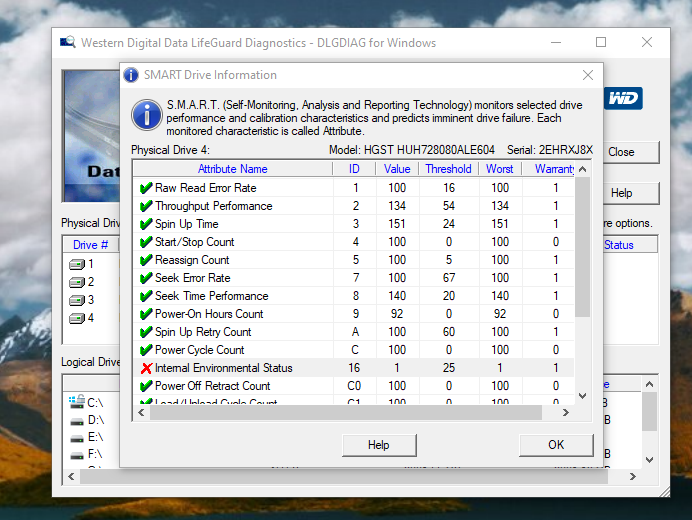The height and width of the screenshot is (520, 692).
Task: Select the Throughput Performance attribute name
Action: click(214, 206)
